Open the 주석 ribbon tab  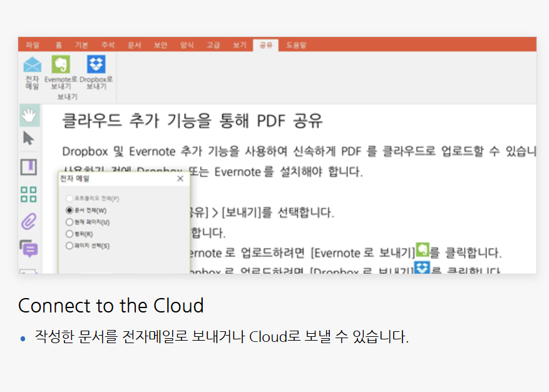[x=108, y=45]
